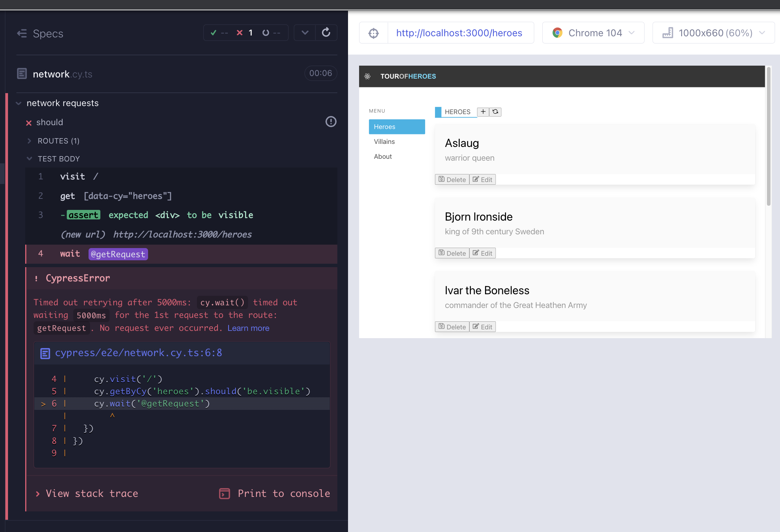Delete Ivar the Boneless hero
Viewport: 780px width, 532px height.
(x=452, y=327)
